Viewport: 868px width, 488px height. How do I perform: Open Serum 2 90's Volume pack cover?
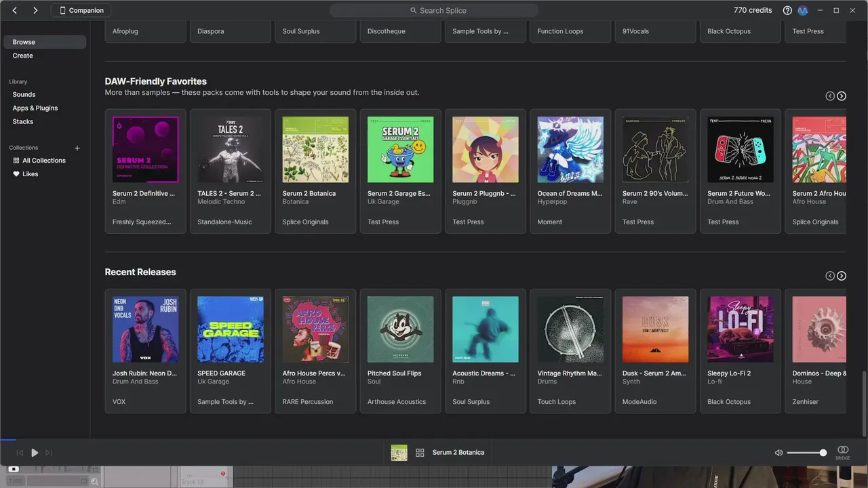coord(656,150)
